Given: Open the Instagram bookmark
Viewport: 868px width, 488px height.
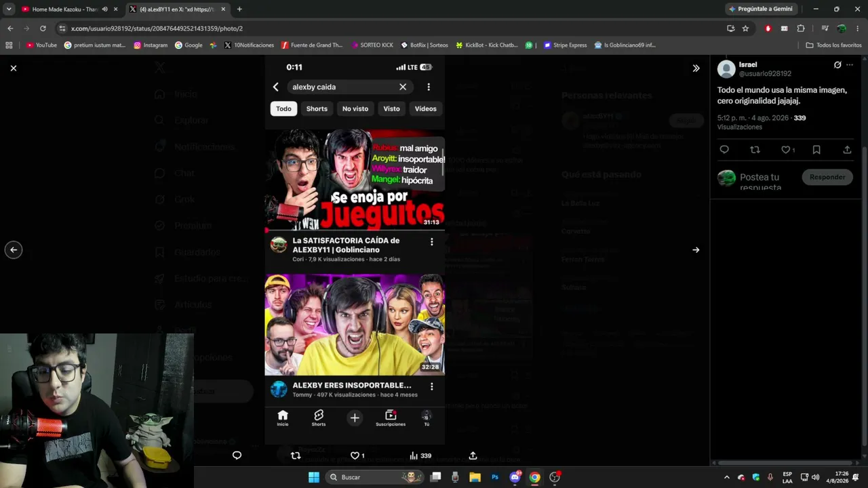Looking at the screenshot, I should pyautogui.click(x=151, y=45).
